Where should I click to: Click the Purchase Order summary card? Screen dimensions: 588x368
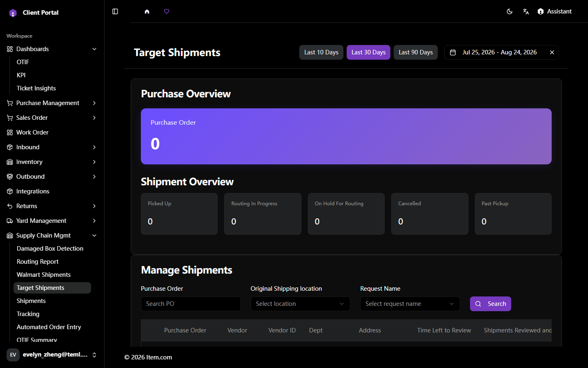[x=346, y=136]
